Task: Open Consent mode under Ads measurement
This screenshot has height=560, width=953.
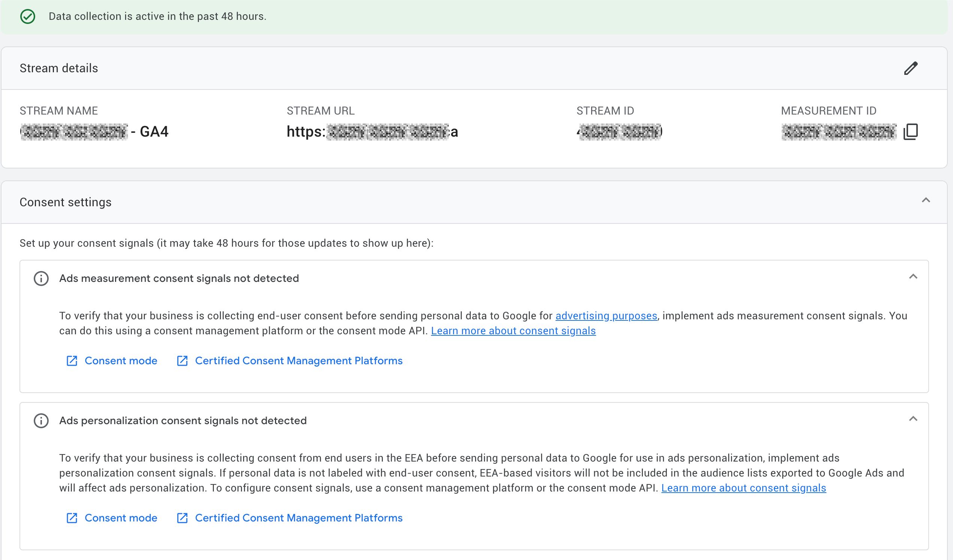Action: pos(121,361)
